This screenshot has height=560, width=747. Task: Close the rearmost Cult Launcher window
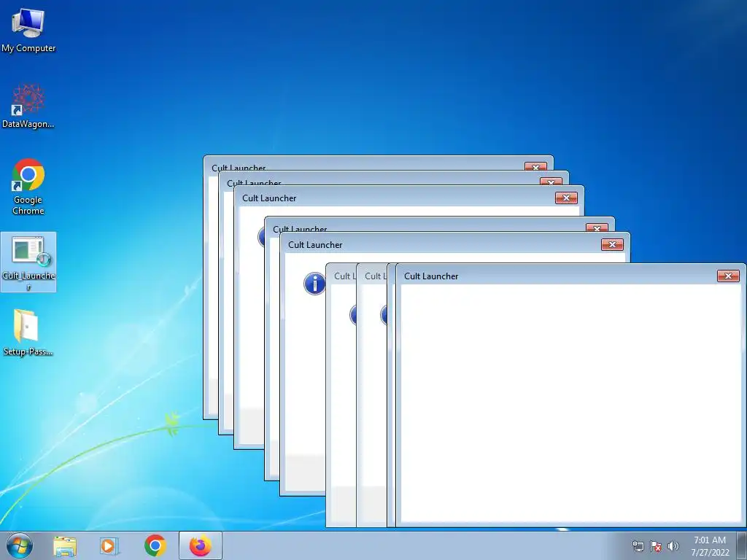point(535,166)
